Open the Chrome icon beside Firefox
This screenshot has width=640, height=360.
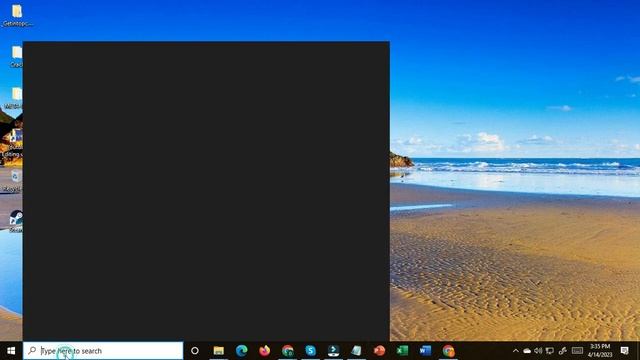(288, 351)
